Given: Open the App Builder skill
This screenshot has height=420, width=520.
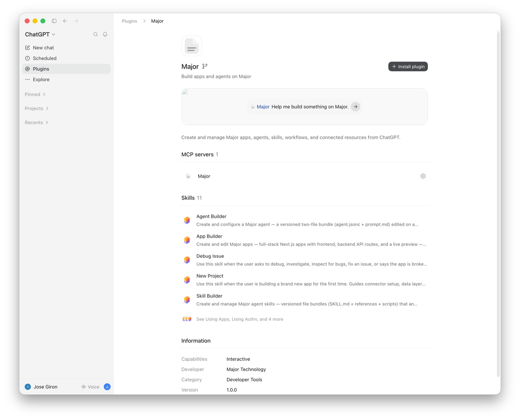Looking at the screenshot, I should coord(305,240).
